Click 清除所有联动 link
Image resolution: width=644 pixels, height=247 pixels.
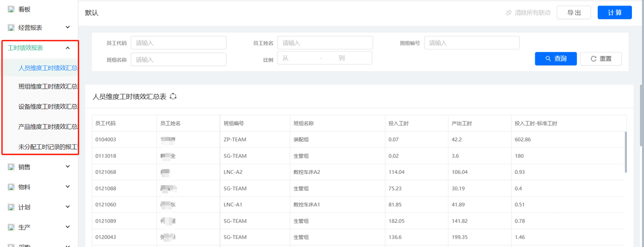pyautogui.click(x=532, y=13)
